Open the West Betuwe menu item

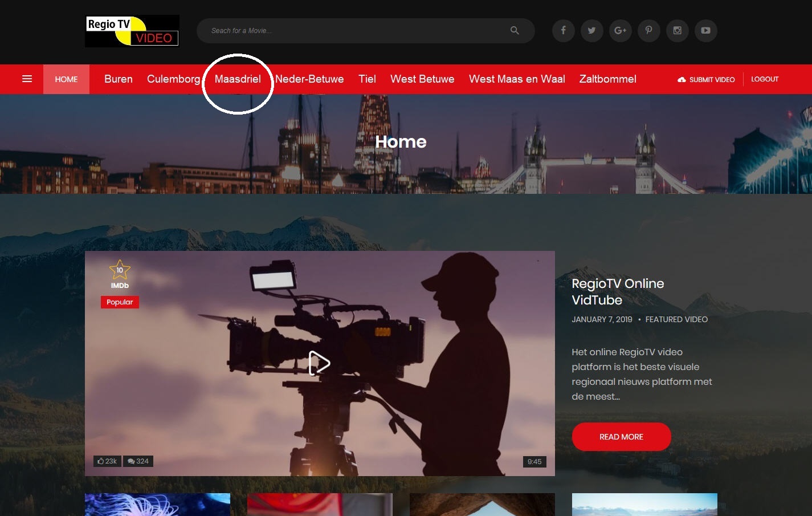coord(422,79)
